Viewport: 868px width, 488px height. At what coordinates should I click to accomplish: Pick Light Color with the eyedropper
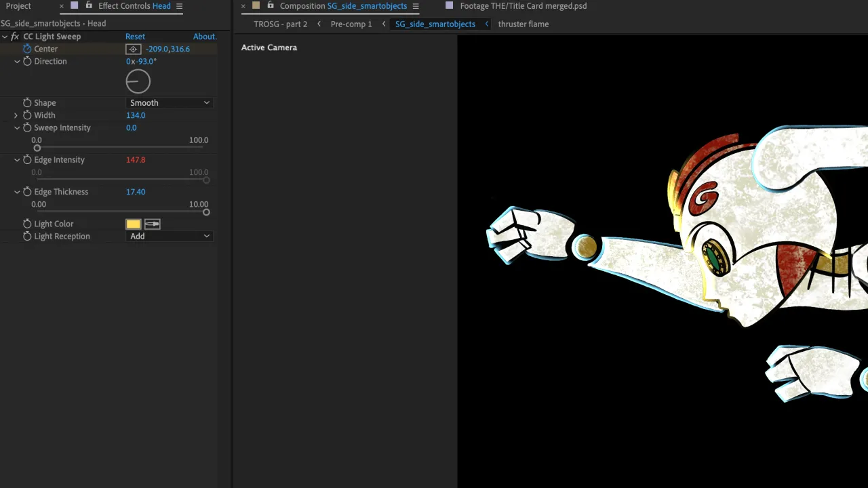click(x=153, y=224)
